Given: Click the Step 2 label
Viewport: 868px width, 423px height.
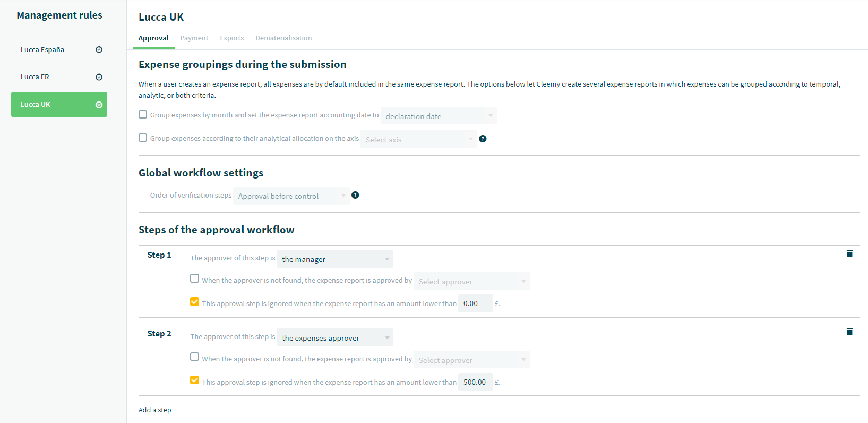Looking at the screenshot, I should click(159, 334).
